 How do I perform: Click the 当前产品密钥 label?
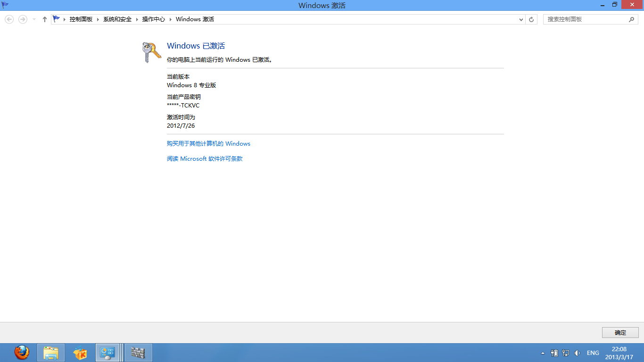(x=184, y=97)
